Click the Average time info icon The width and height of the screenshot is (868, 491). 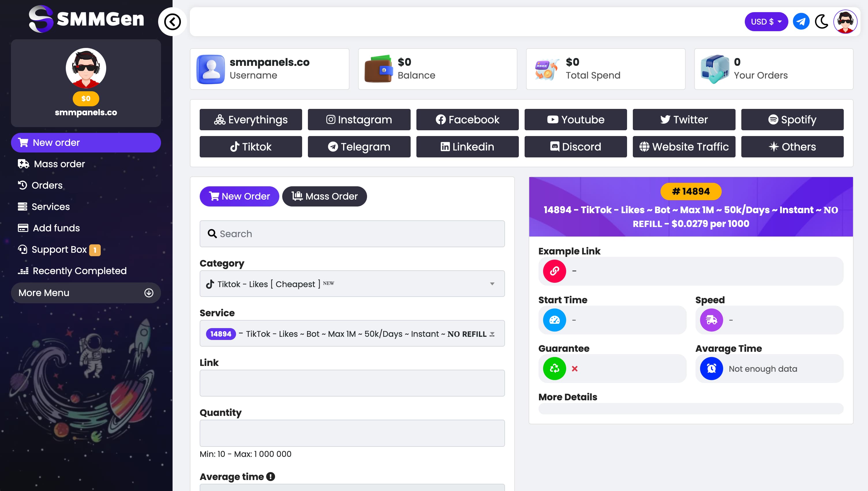(271, 476)
